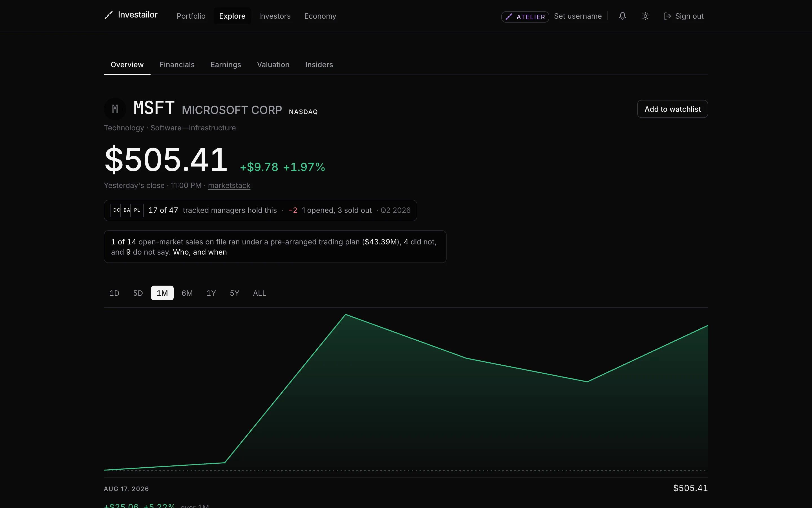Click the −2 net change value
This screenshot has width=812, height=508.
click(x=293, y=210)
